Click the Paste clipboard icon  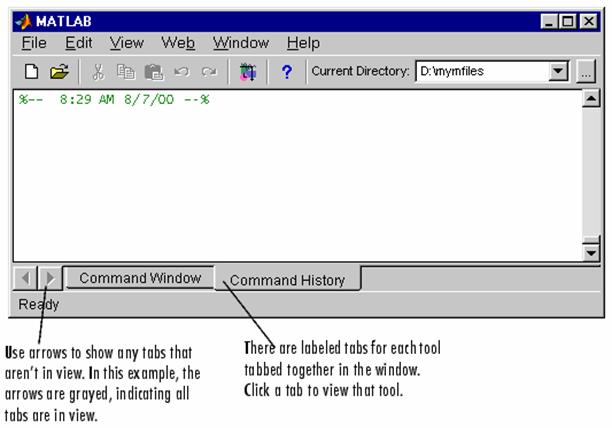click(x=153, y=72)
